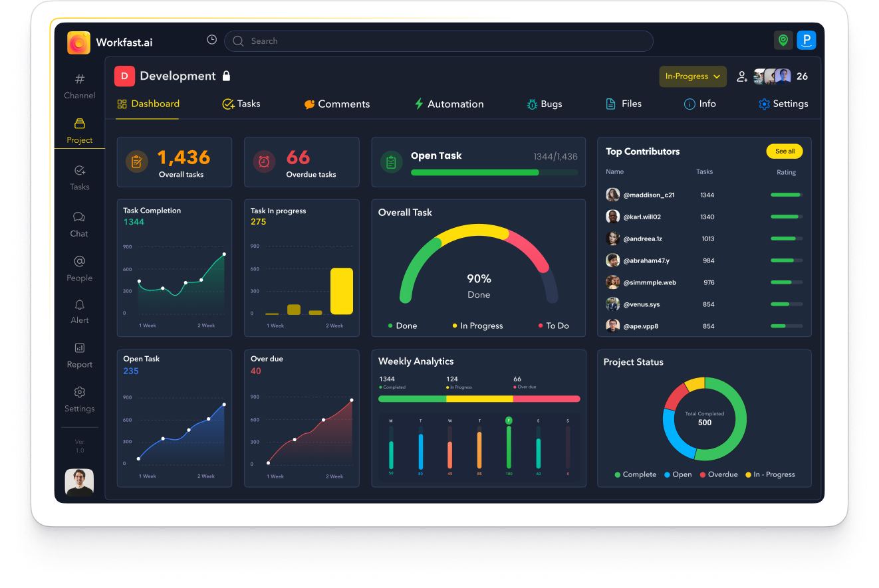Open the history clock icon beside search
Screen dimensions: 879x588
pos(211,40)
